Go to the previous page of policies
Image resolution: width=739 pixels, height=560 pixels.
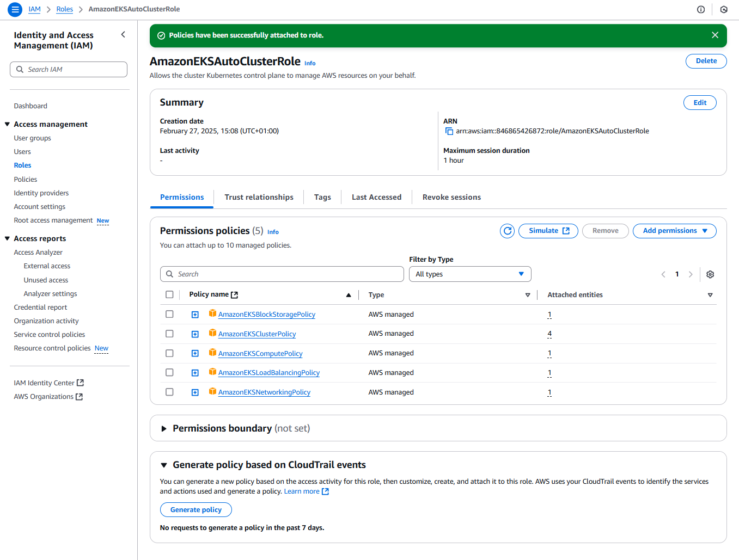click(663, 274)
